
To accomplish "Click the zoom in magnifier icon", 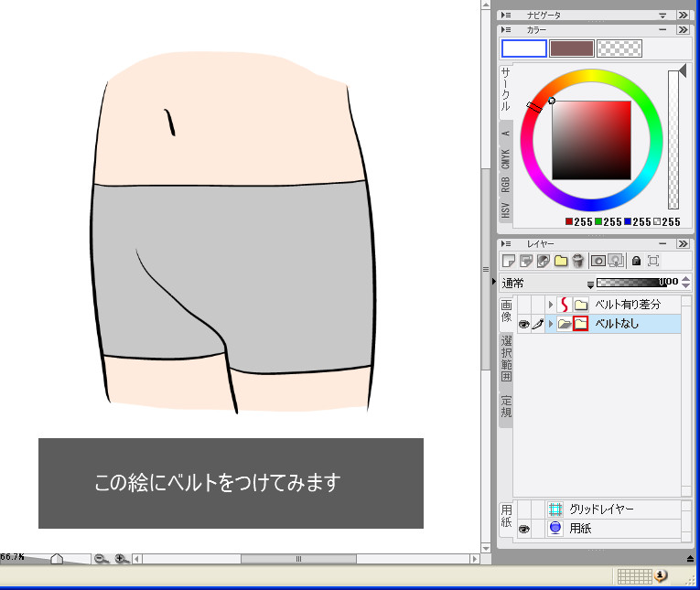I will [x=120, y=559].
